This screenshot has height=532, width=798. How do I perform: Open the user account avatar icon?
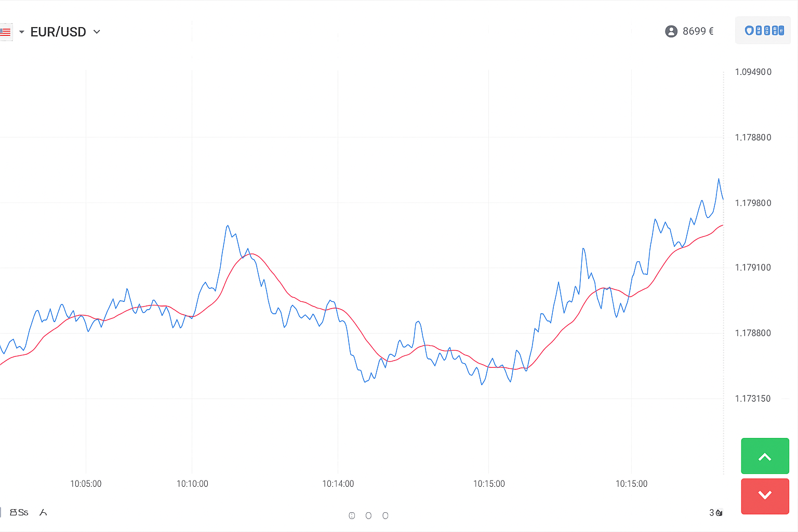click(x=671, y=31)
